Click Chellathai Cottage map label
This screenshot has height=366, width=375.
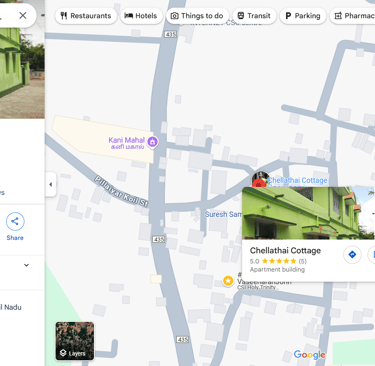tap(298, 180)
